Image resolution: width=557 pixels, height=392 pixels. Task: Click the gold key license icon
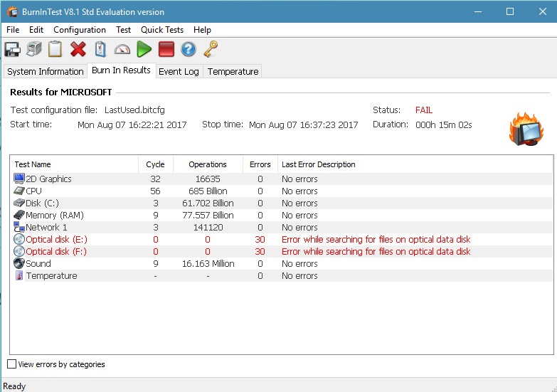click(210, 49)
